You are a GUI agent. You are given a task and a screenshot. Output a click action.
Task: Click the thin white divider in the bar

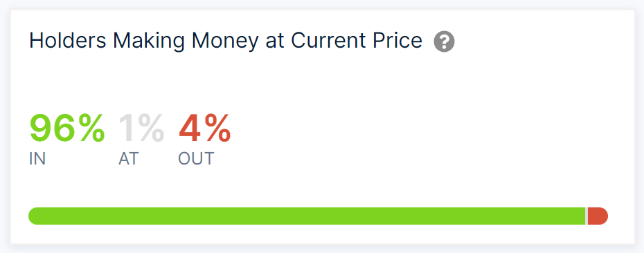587,216
